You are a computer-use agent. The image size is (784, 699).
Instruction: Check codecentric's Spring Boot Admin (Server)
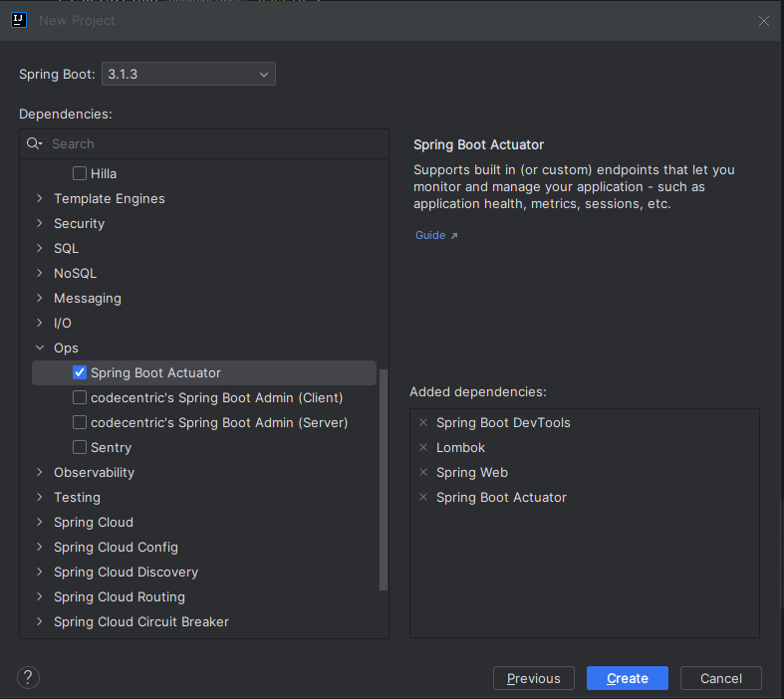[80, 423]
